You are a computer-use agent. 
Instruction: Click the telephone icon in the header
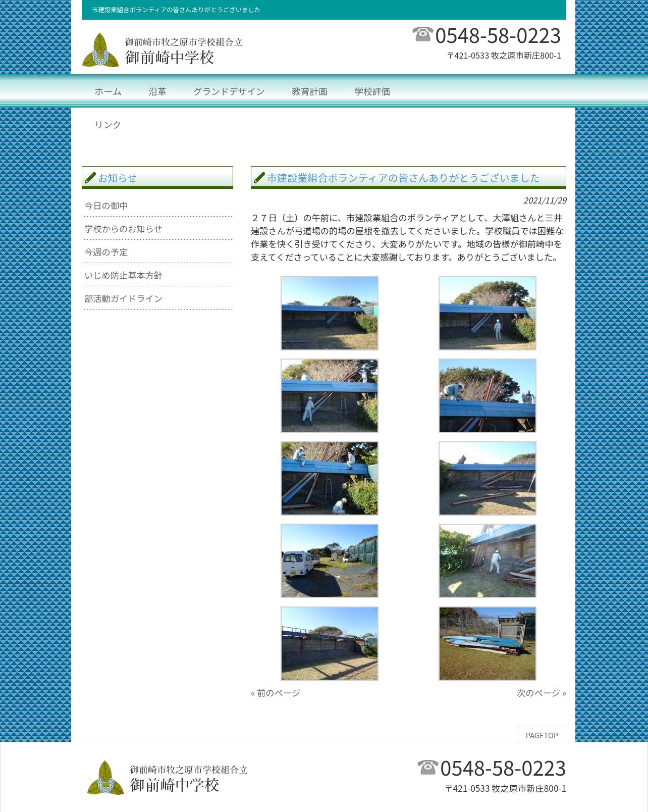pyautogui.click(x=422, y=34)
